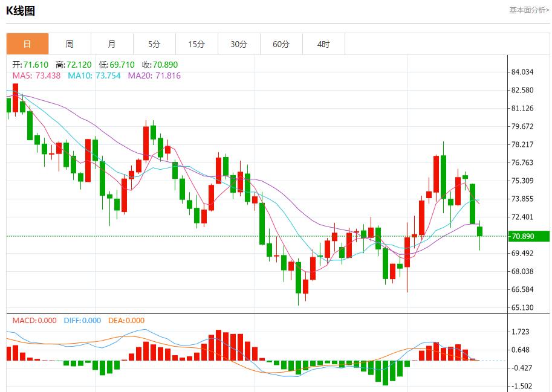
Task: Click the MA5 73.438 indicator label
Action: point(36,76)
